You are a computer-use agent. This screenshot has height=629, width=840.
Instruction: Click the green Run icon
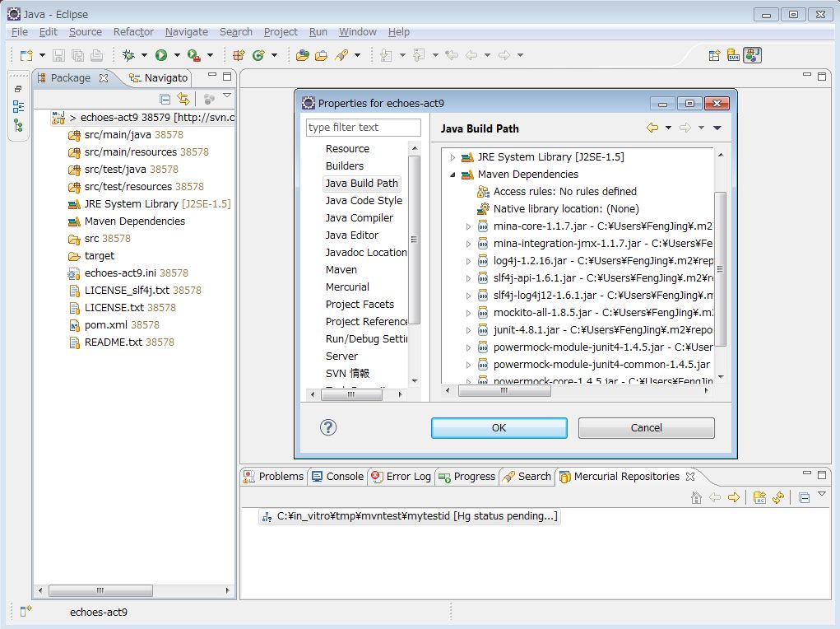161,55
